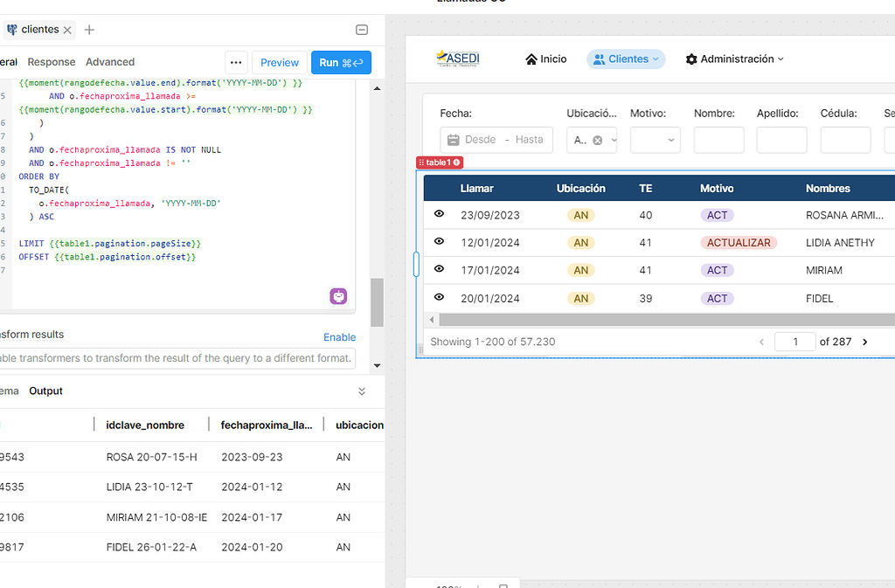Screen dimensions: 895x588
Task: Click the Nombre input field
Action: (x=718, y=141)
